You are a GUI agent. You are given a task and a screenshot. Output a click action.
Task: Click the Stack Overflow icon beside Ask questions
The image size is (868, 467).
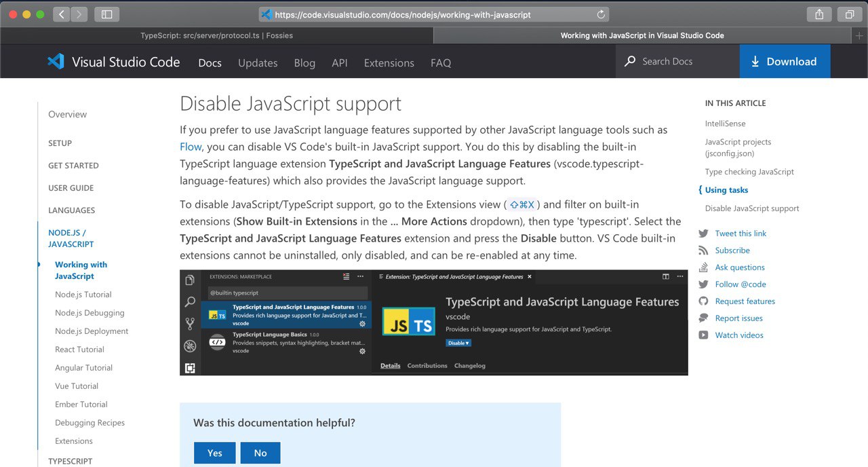click(703, 267)
